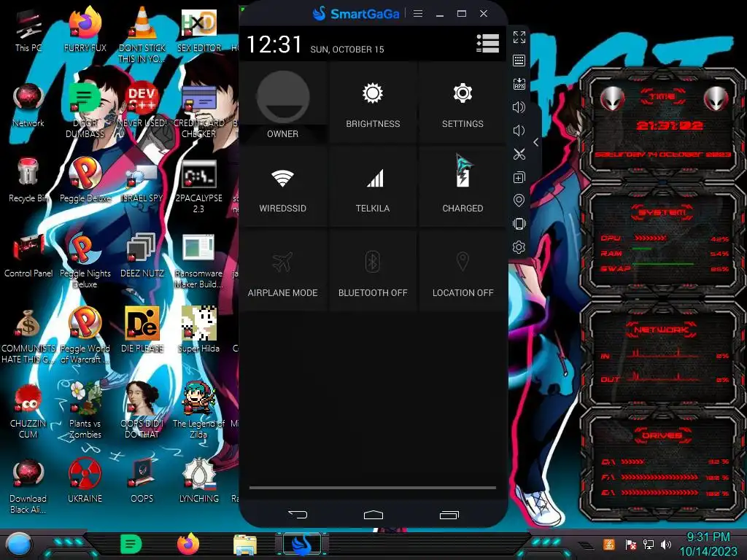747x560 pixels.
Task: Toggle the BLUETOOTH OFF tile
Action: pos(373,271)
